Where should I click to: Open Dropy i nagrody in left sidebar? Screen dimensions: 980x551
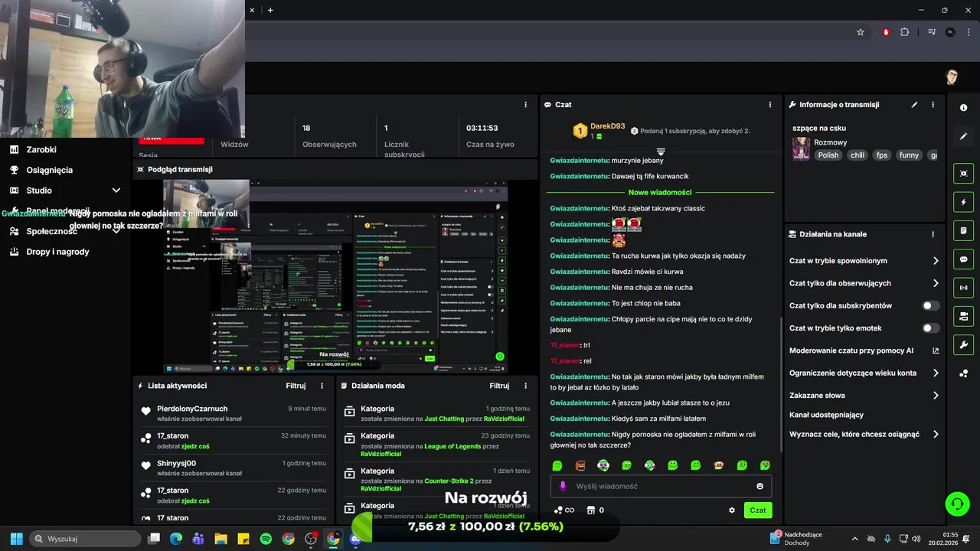57,252
